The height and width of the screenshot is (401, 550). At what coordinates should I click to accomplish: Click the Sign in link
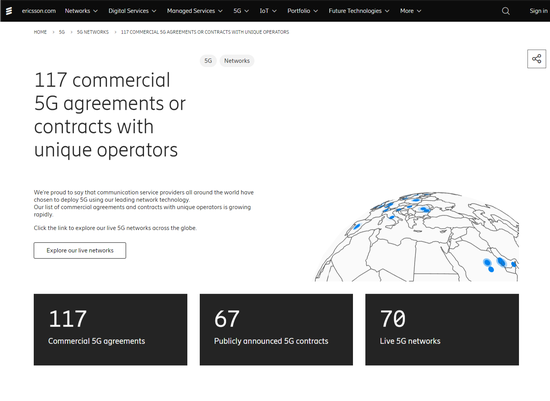(x=539, y=11)
